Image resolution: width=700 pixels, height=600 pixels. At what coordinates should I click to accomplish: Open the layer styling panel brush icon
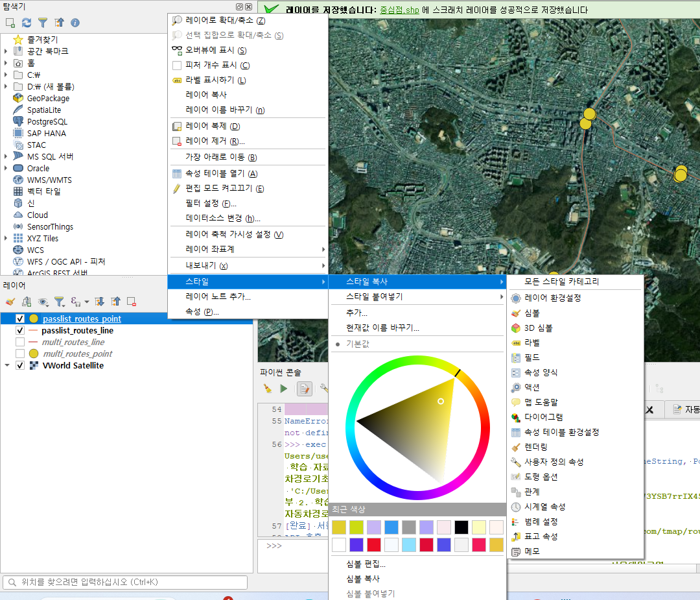[x=10, y=302]
